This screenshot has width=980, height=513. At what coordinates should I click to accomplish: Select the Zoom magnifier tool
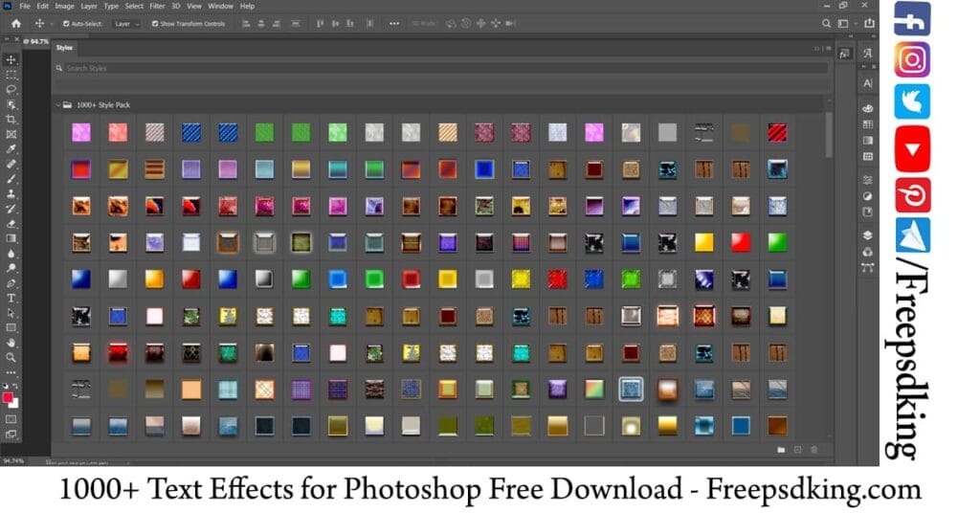[11, 357]
